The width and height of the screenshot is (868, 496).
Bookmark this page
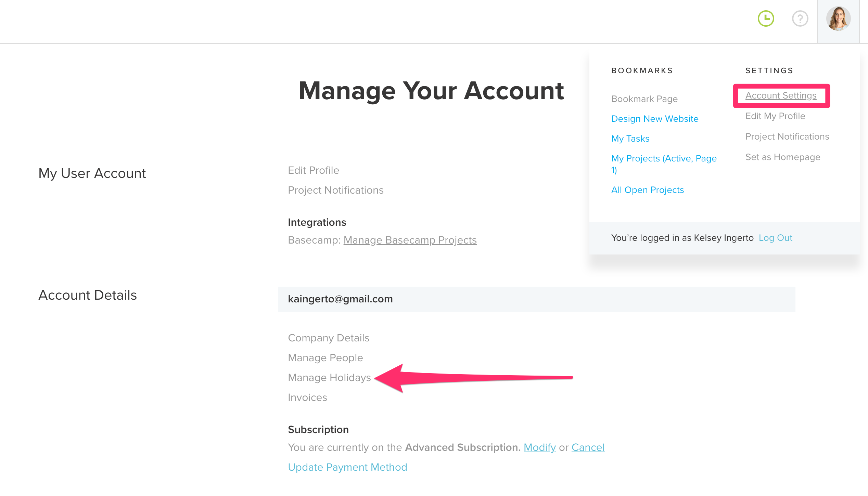(644, 99)
